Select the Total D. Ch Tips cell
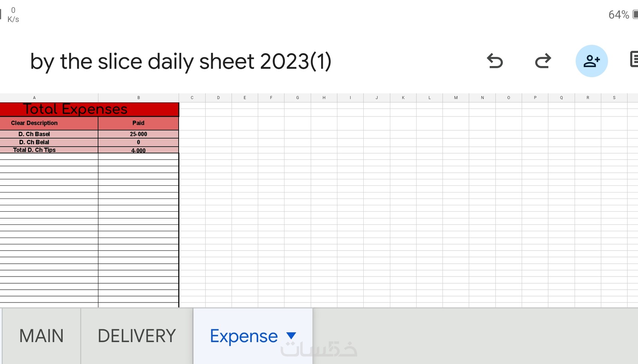The width and height of the screenshot is (638, 364). pyautogui.click(x=34, y=150)
